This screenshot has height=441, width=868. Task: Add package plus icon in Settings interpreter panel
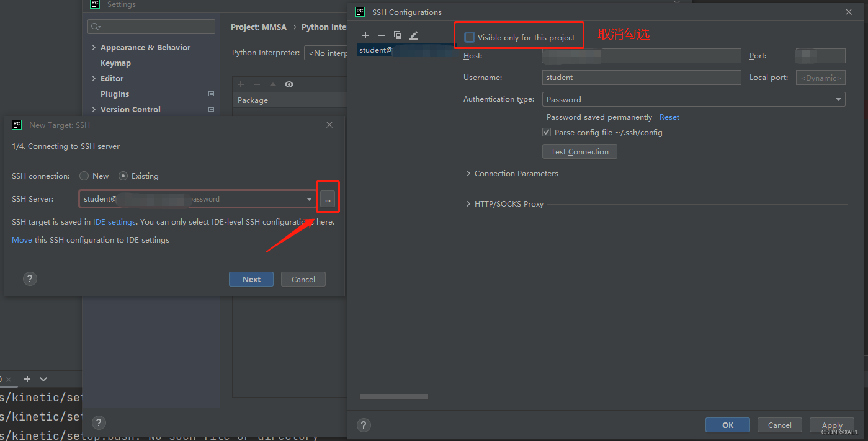click(x=241, y=84)
